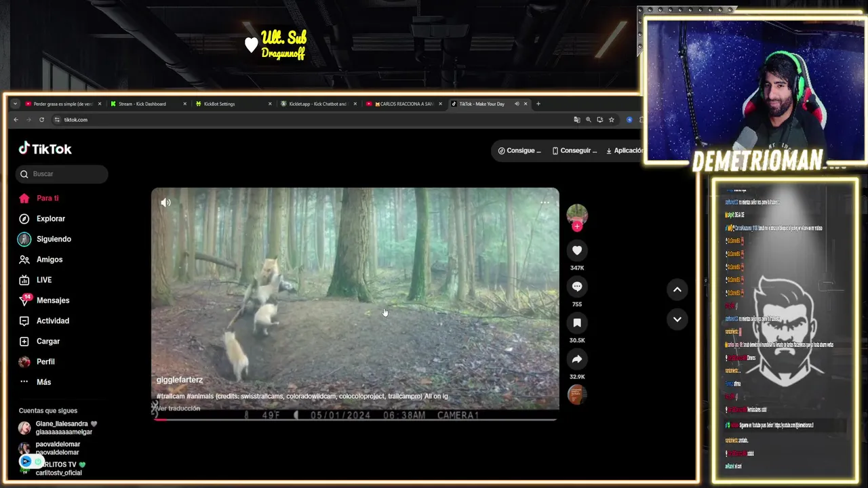The width and height of the screenshot is (868, 488).
Task: Click the Para ti home icon
Action: pos(24,199)
